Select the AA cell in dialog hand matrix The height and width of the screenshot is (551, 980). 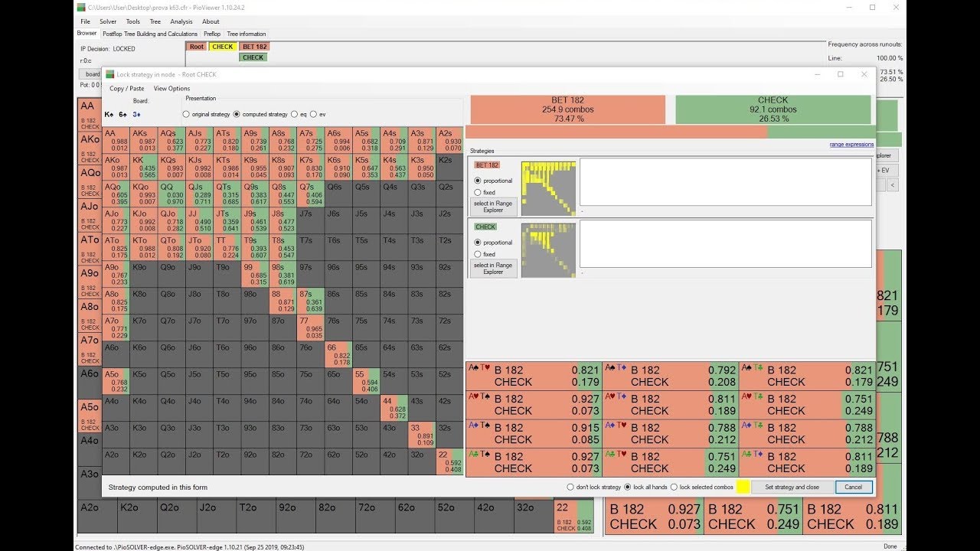tap(116, 141)
